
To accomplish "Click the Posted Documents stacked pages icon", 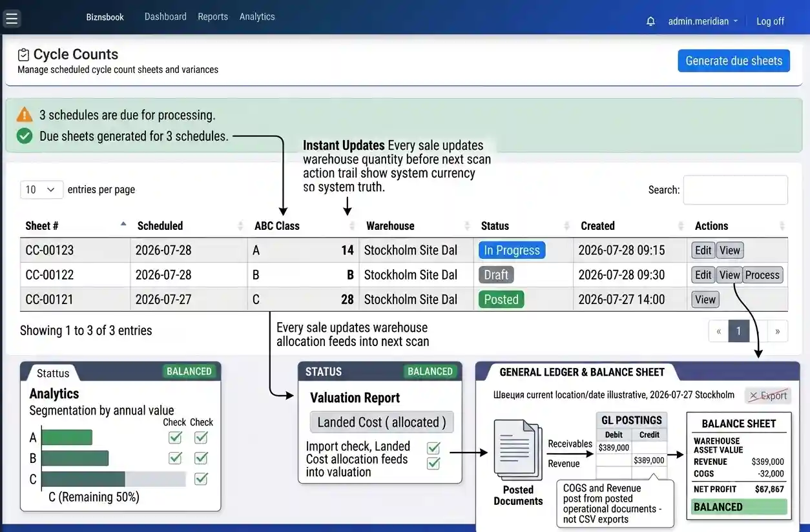I will pyautogui.click(x=517, y=449).
